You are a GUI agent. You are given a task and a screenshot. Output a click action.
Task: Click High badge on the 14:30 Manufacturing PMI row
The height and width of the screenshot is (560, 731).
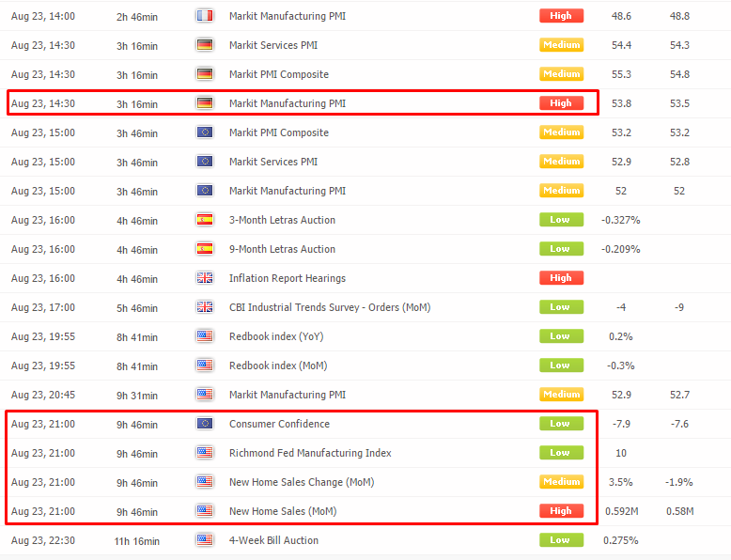[x=561, y=103]
